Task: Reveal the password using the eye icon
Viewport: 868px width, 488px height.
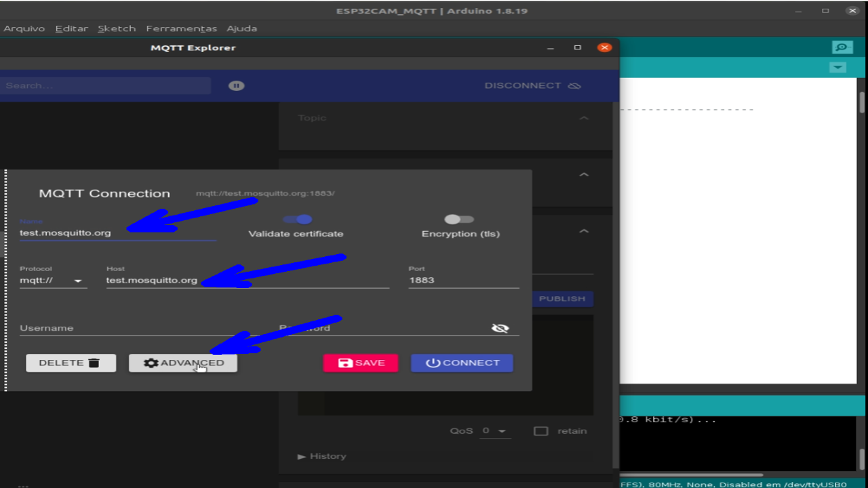Action: (500, 327)
